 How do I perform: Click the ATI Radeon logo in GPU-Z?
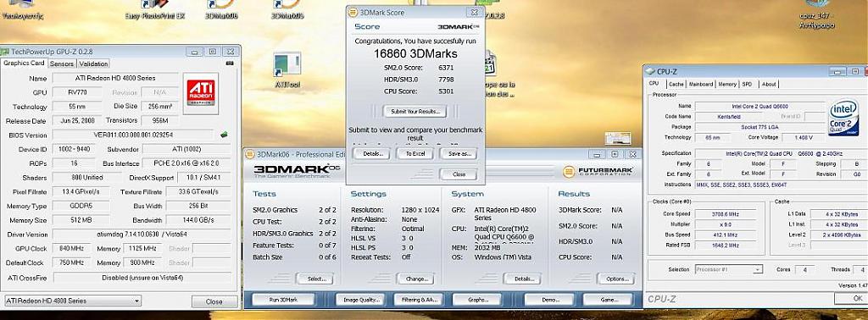pos(200,92)
